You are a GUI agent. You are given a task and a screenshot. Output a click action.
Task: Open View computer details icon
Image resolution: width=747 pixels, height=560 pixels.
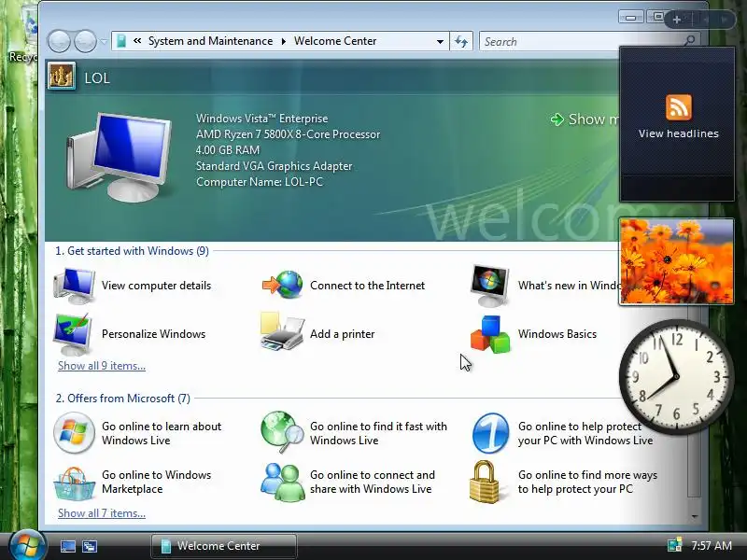[74, 286]
